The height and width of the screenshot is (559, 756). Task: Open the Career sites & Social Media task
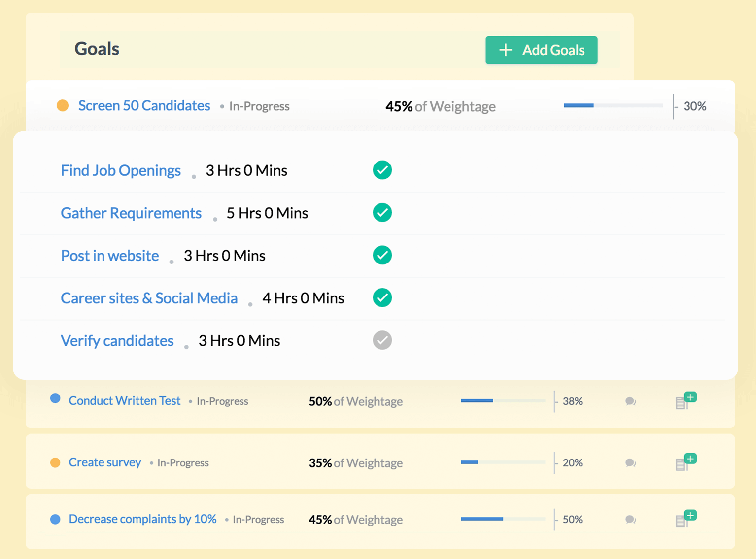149,298
